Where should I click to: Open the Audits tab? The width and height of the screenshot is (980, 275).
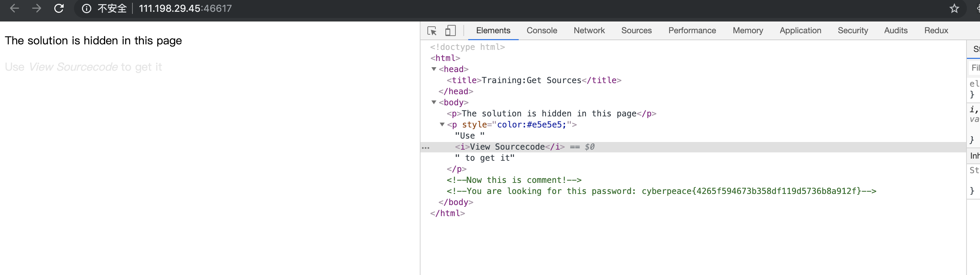click(896, 30)
